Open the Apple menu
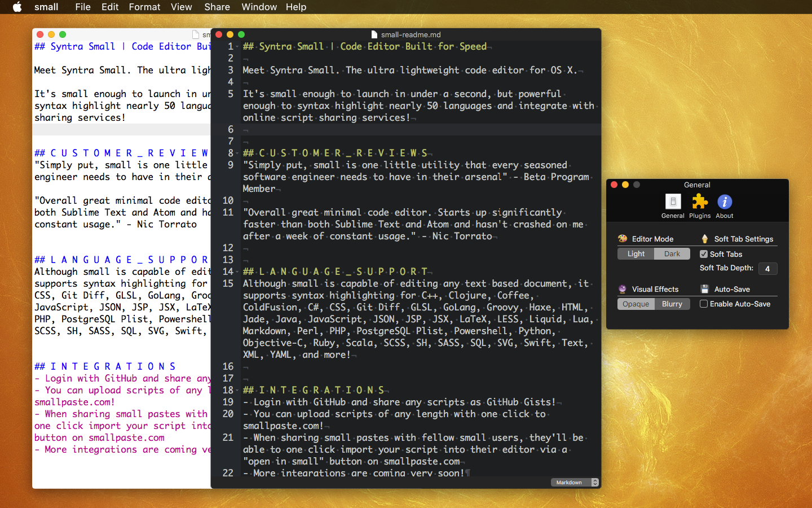 coord(17,7)
